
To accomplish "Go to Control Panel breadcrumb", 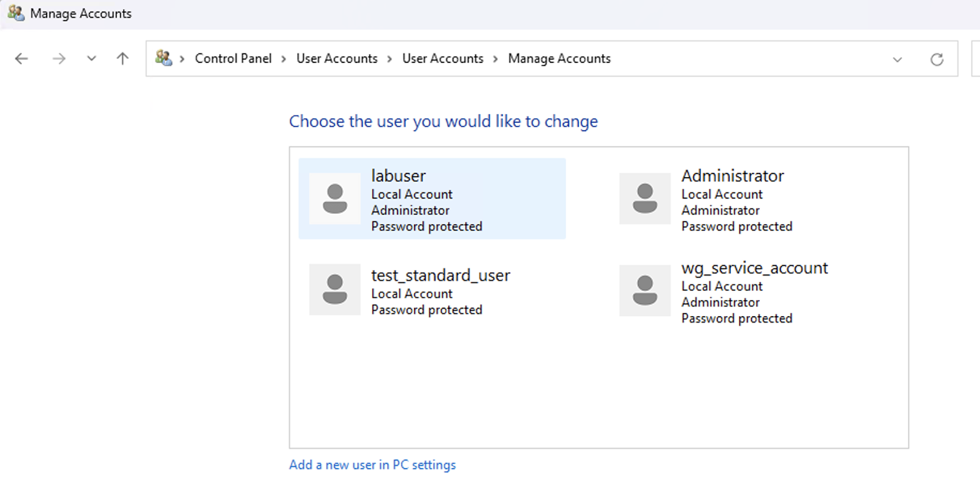I will [233, 59].
